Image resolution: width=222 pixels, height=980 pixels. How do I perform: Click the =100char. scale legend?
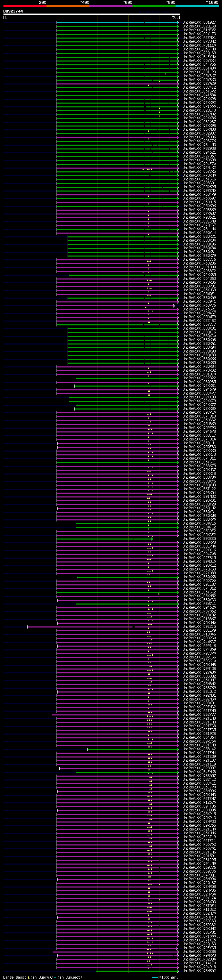pyautogui.click(x=165, y=977)
